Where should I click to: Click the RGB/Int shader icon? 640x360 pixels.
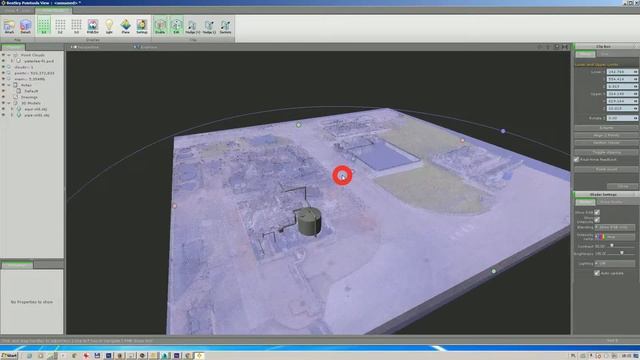[93, 25]
